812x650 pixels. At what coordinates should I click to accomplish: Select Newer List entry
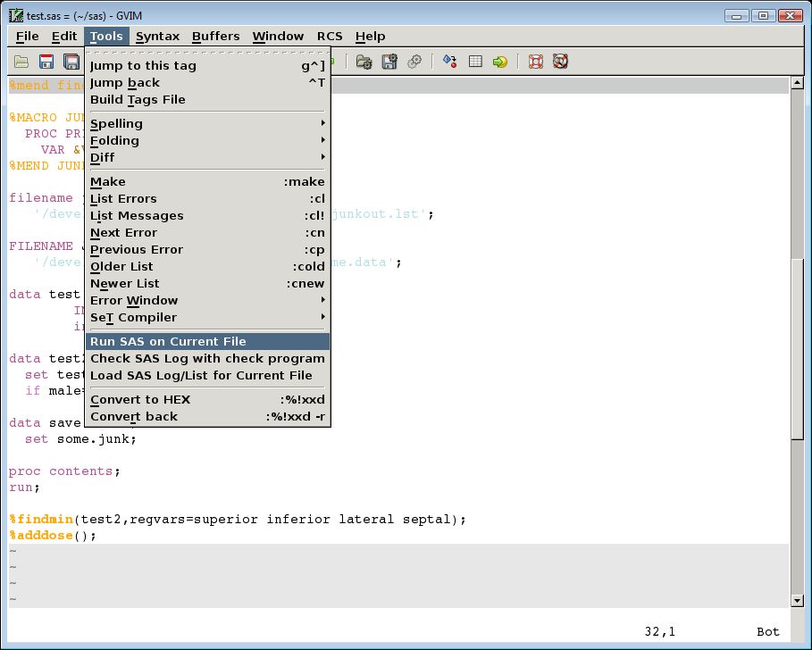point(207,284)
